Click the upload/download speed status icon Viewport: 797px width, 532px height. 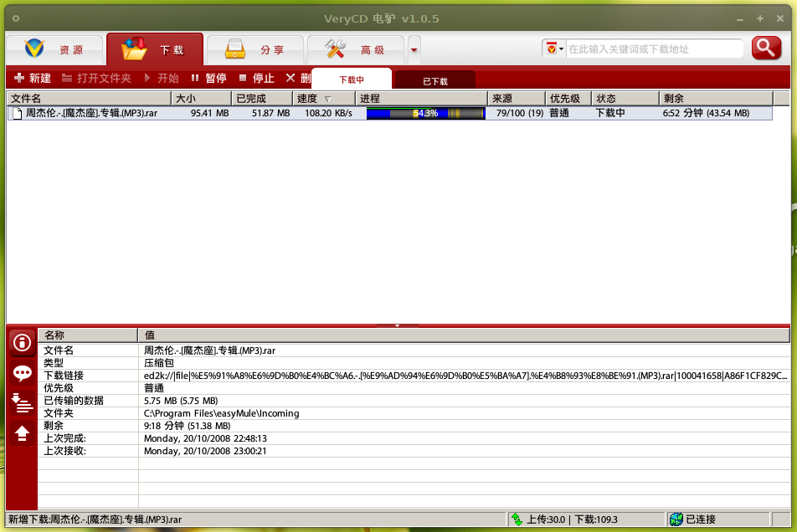[517, 519]
